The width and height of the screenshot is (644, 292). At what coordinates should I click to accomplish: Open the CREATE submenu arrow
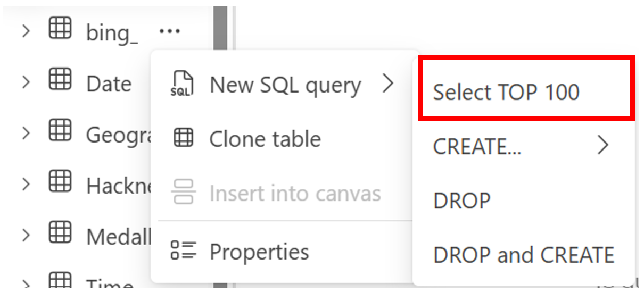pos(602,145)
